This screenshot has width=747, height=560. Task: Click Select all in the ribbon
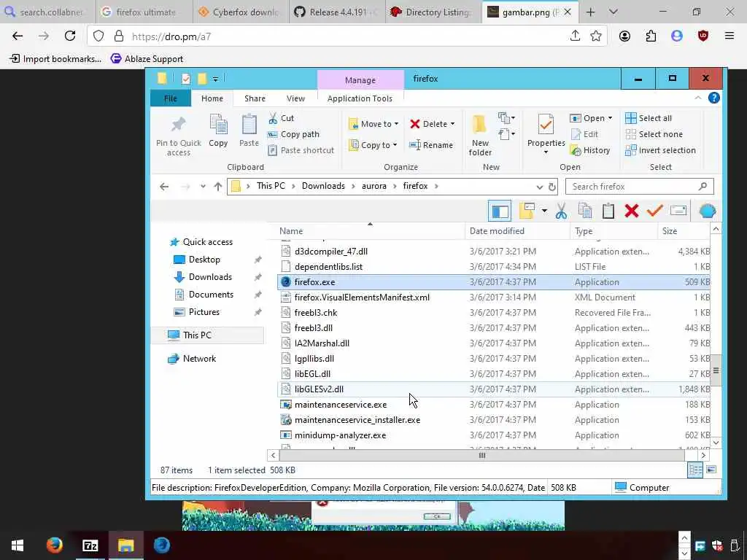[x=649, y=118]
